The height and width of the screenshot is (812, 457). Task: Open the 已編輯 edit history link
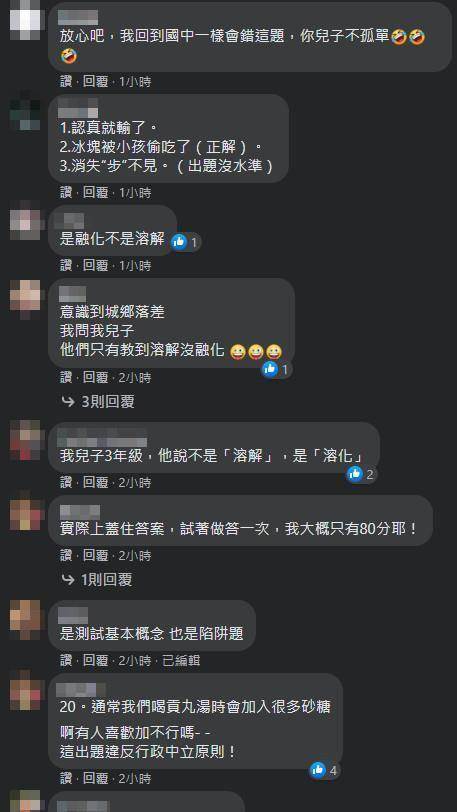pos(181,660)
